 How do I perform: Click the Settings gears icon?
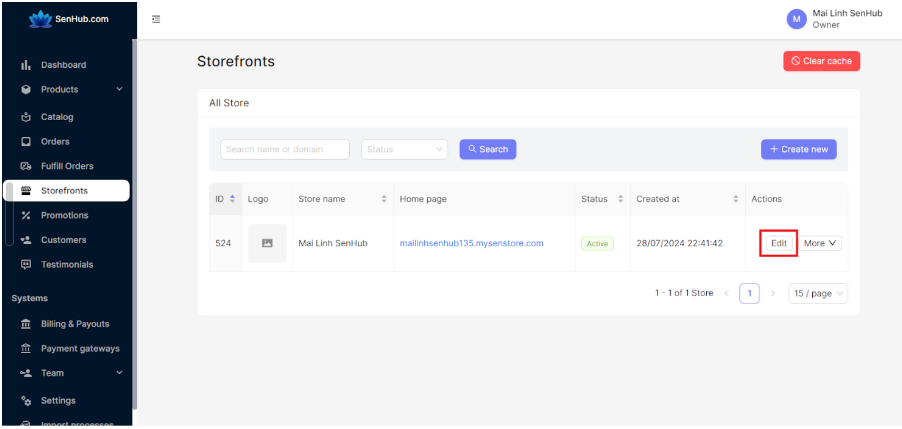pos(26,400)
